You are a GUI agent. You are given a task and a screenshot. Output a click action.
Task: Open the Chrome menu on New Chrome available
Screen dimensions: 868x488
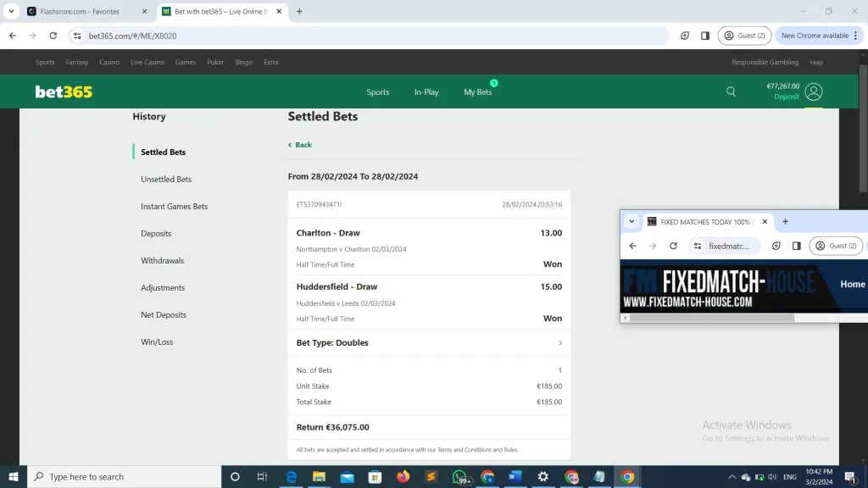(856, 36)
